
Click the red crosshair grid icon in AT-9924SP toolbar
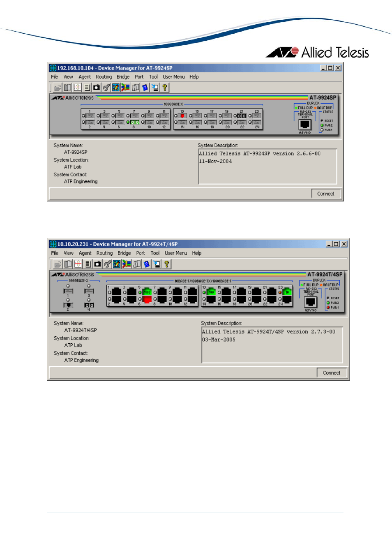[77, 88]
